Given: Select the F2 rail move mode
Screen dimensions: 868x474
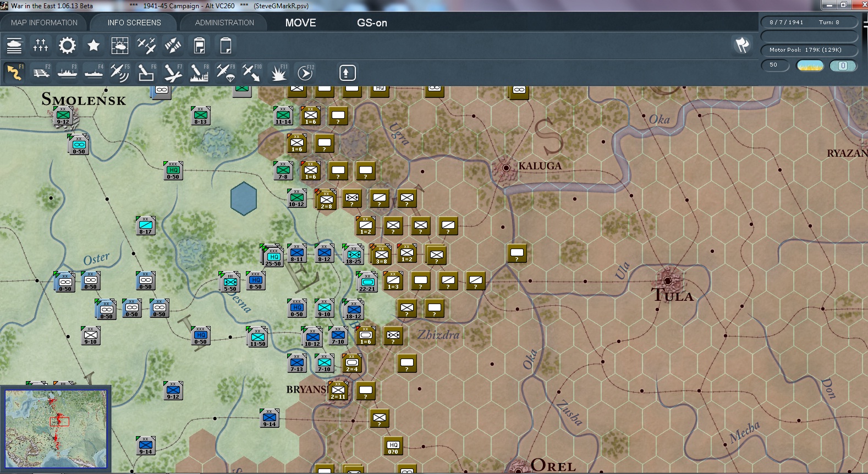Looking at the screenshot, I should point(41,72).
